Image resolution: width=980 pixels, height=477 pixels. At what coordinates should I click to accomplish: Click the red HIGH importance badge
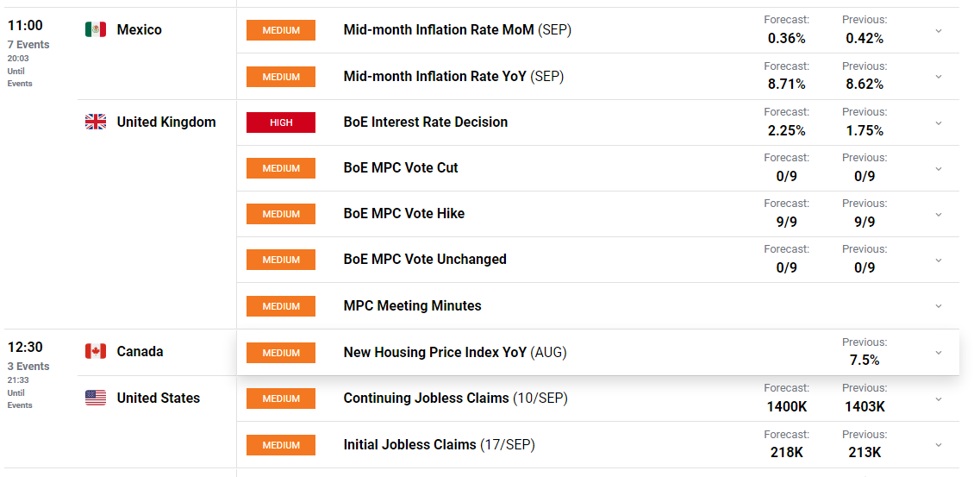pyautogui.click(x=281, y=122)
